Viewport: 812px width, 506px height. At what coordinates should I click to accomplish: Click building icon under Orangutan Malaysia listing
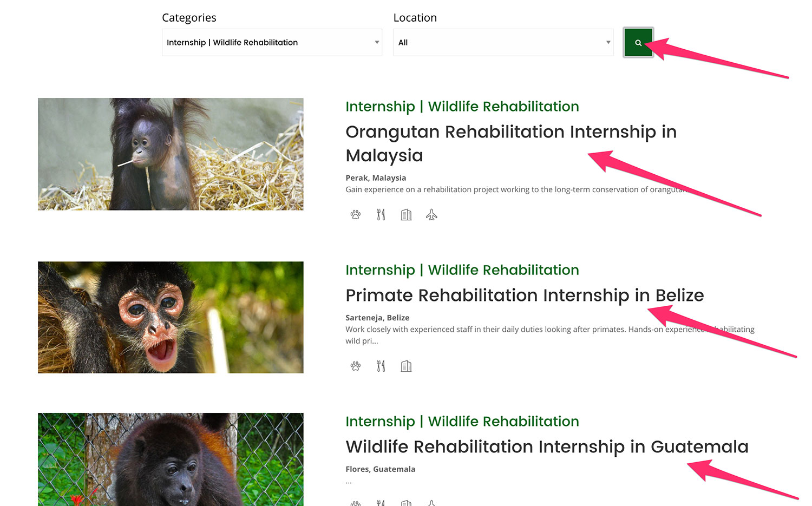[x=406, y=215]
